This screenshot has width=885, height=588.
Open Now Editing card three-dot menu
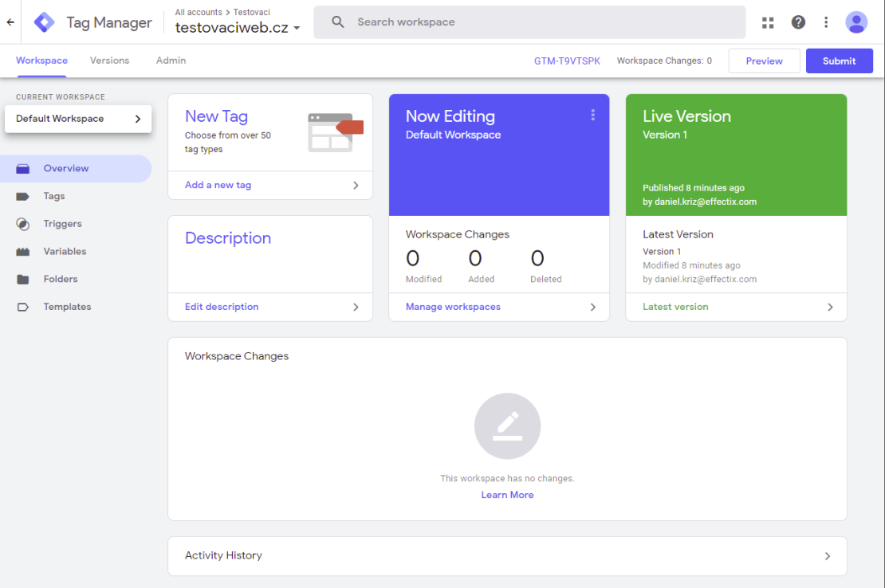pos(592,115)
